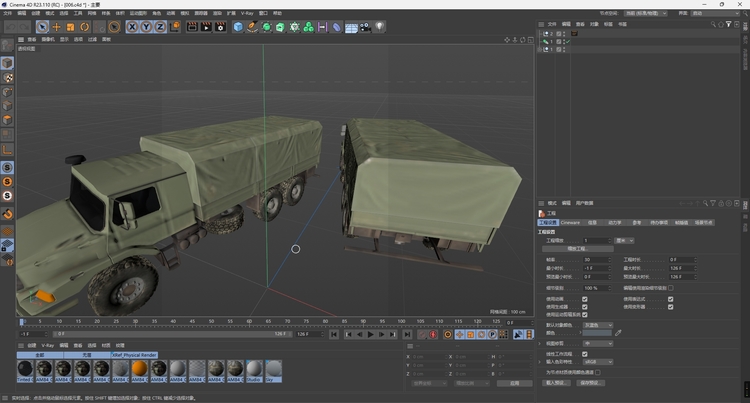This screenshot has height=403, width=750.
Task: Toggle the second left-column project checkbox
Action: pyautogui.click(x=585, y=307)
